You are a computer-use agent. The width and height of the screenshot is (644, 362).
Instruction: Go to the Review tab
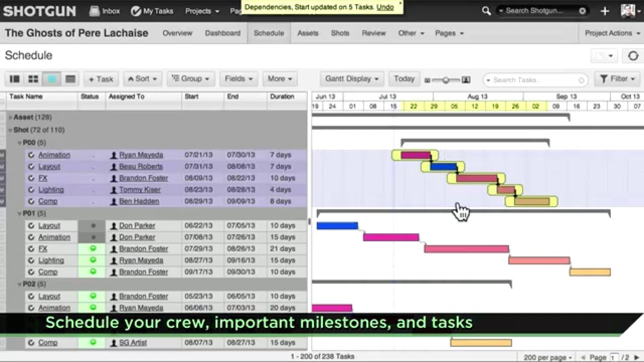tap(373, 33)
